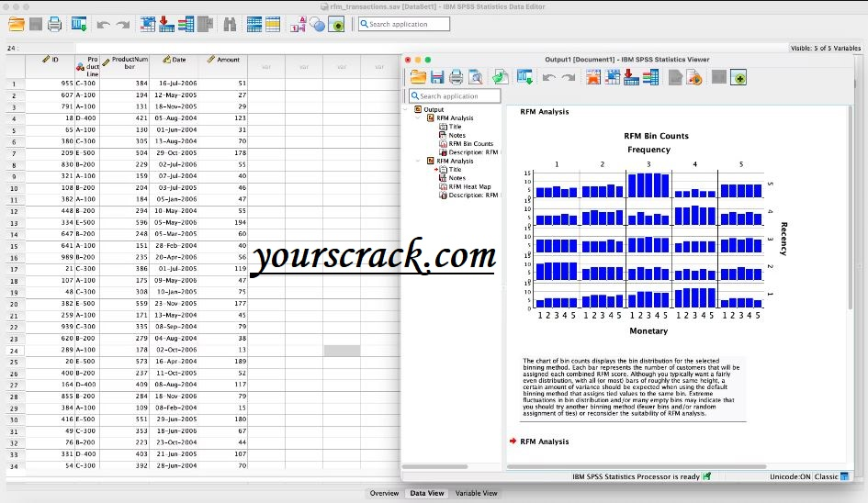Click the bottom 'RFM Analysis' heading in Viewer
Screen dimensions: 868x503
tap(544, 442)
